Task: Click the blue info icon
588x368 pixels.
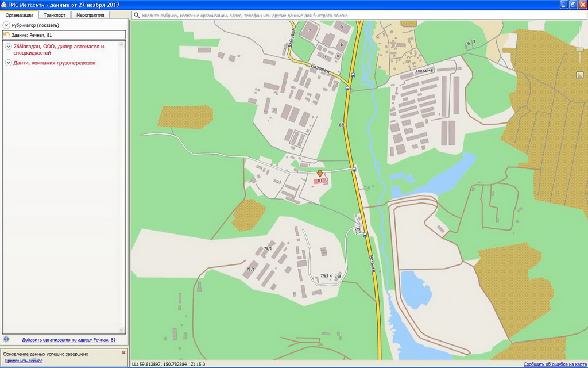Action: pyautogui.click(x=6, y=339)
